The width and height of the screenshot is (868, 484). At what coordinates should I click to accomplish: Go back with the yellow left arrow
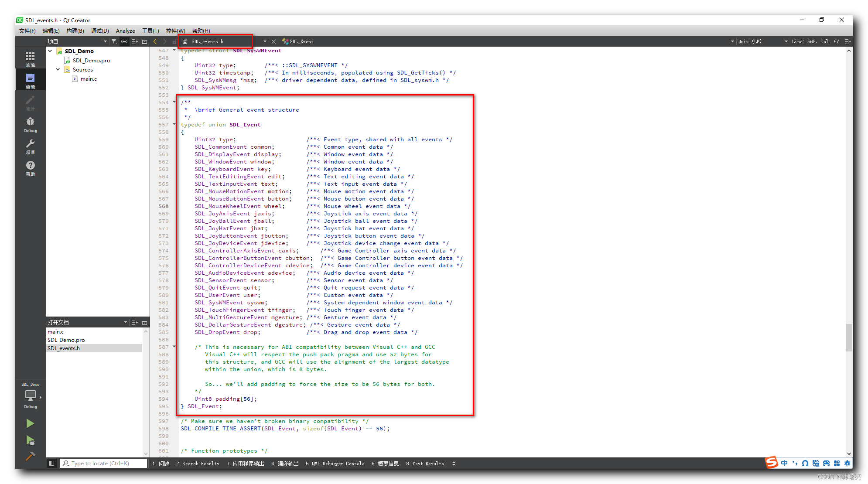tap(155, 41)
